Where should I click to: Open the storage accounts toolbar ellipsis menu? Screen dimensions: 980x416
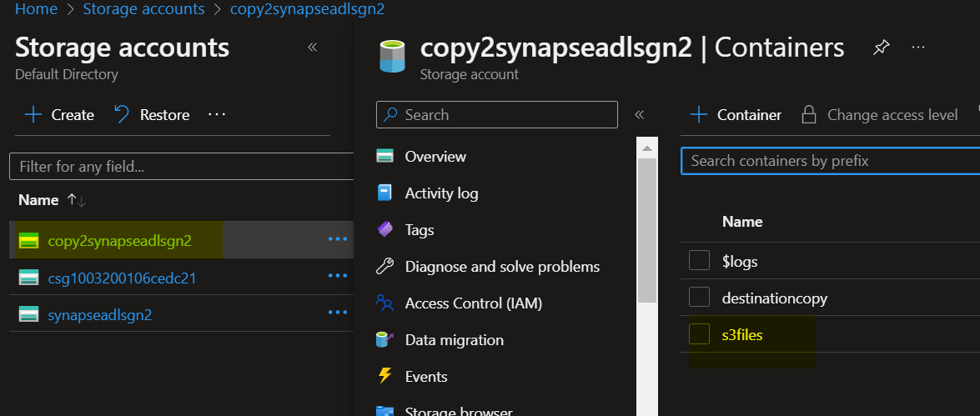point(216,114)
